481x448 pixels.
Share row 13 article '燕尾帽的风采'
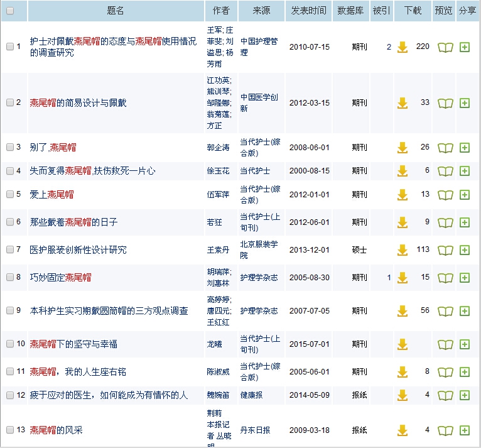(x=465, y=430)
